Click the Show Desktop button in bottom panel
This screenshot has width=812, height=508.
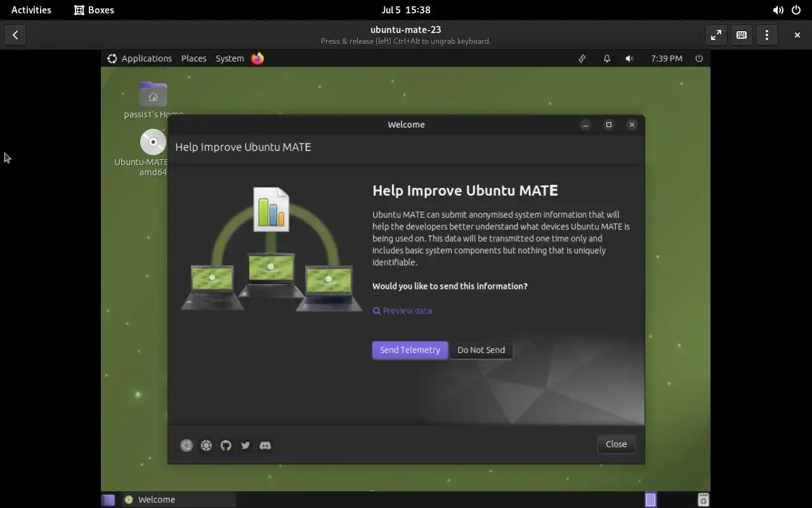coord(108,500)
